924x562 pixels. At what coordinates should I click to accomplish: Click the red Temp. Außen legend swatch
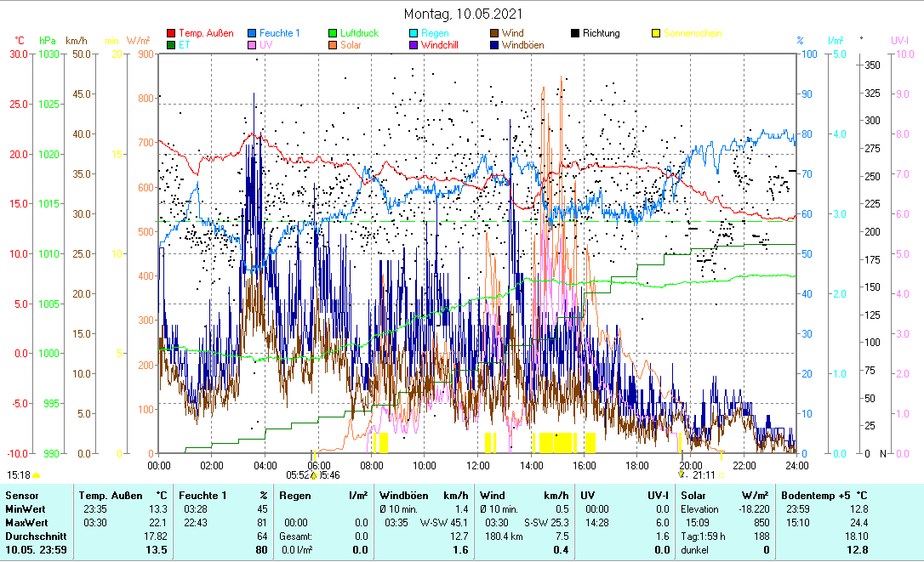click(171, 34)
